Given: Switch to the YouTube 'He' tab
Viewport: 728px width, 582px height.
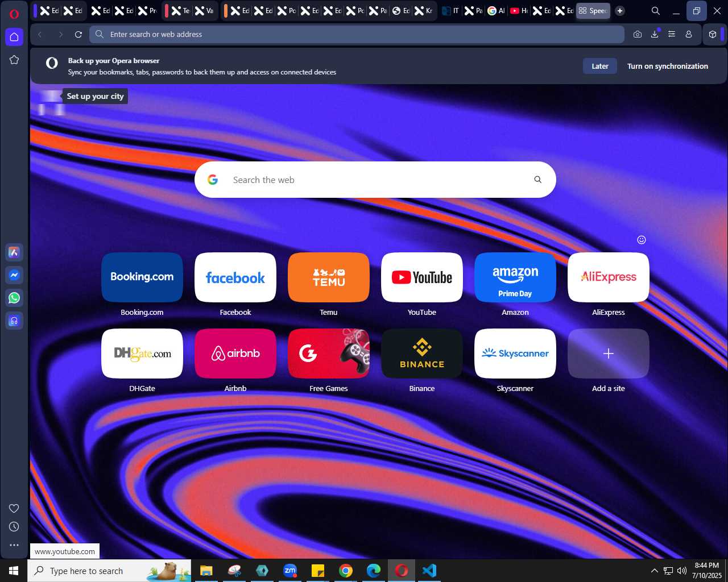Looking at the screenshot, I should point(519,11).
